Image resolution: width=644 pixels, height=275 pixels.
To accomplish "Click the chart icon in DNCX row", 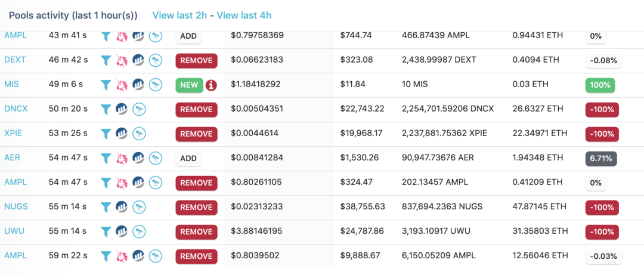I will pos(122,109).
